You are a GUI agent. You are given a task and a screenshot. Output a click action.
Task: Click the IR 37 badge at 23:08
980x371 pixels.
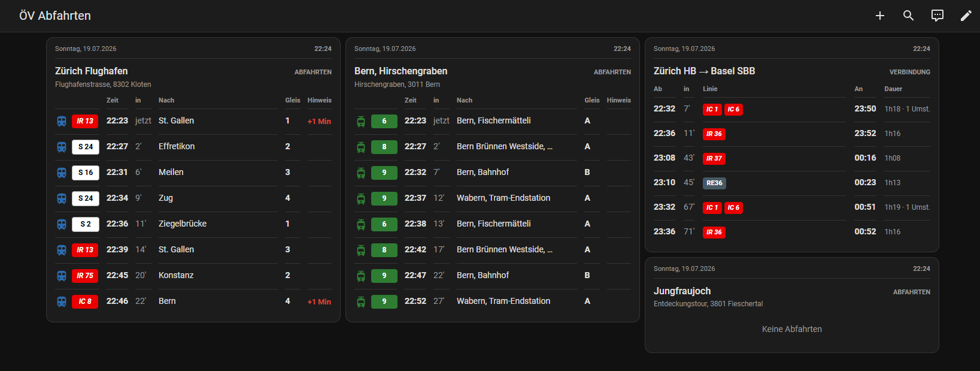coord(714,158)
